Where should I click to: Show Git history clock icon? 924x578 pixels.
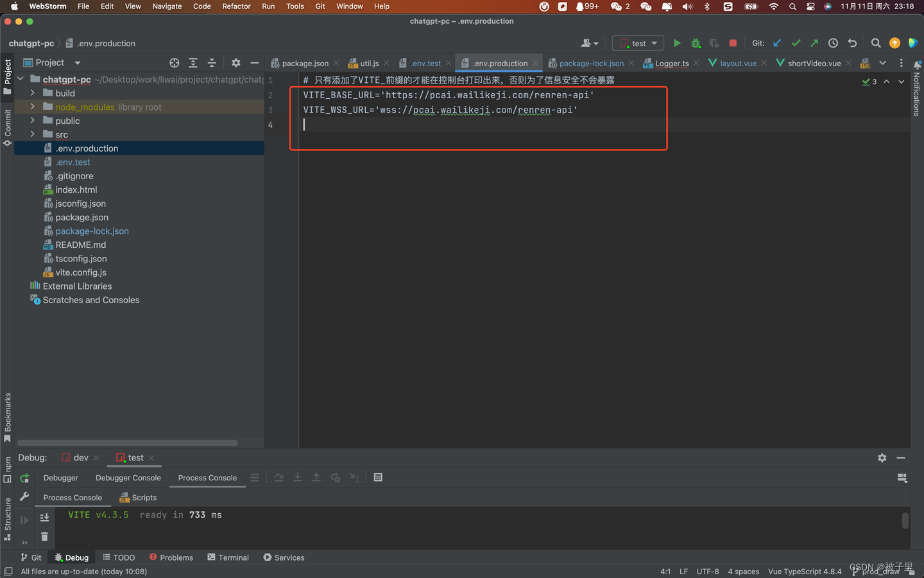(x=833, y=43)
